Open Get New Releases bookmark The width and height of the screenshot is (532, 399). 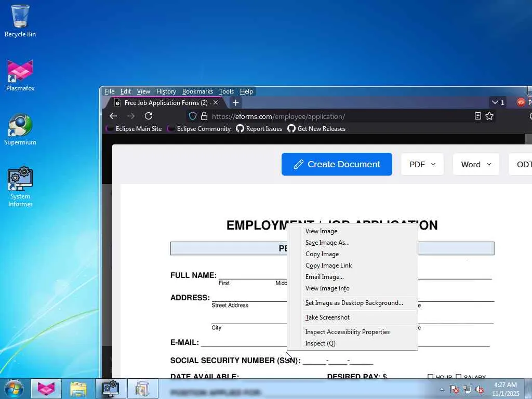317,129
